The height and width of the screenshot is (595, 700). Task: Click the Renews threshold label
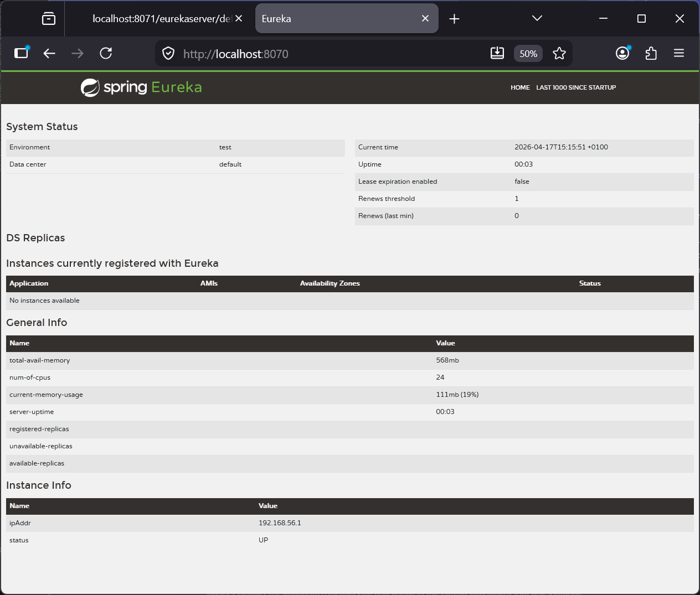point(387,199)
